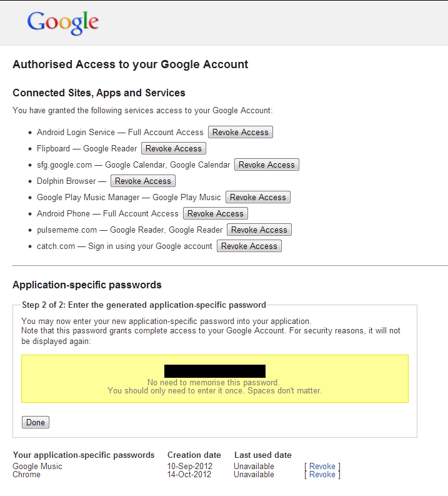Revoke the Google Music application password

point(322,466)
